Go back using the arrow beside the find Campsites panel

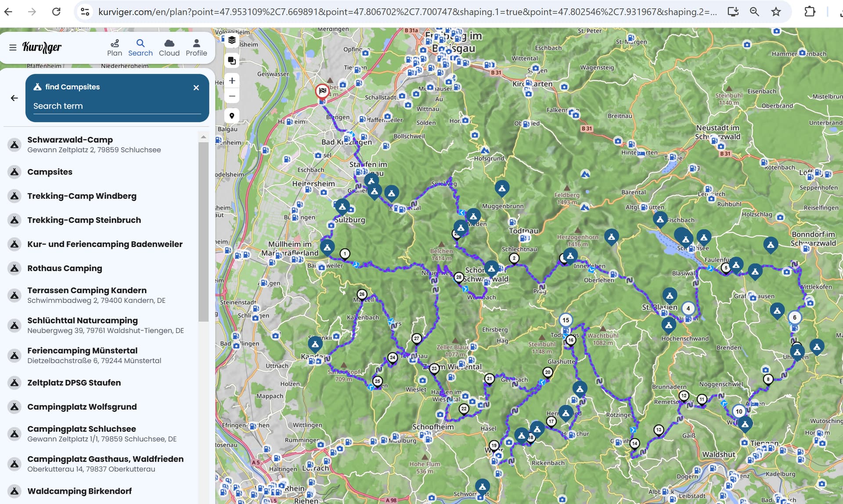tap(14, 98)
